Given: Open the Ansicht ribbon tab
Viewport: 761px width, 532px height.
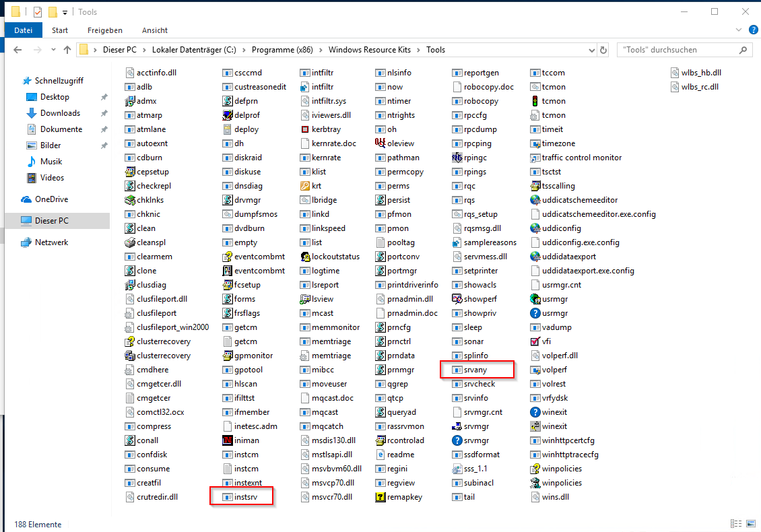Looking at the screenshot, I should 154,30.
